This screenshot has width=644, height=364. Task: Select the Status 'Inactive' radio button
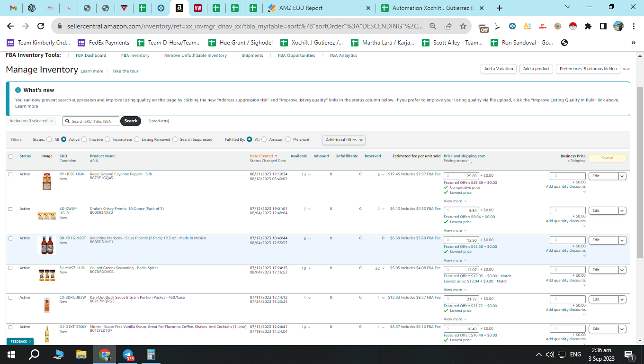point(84,139)
